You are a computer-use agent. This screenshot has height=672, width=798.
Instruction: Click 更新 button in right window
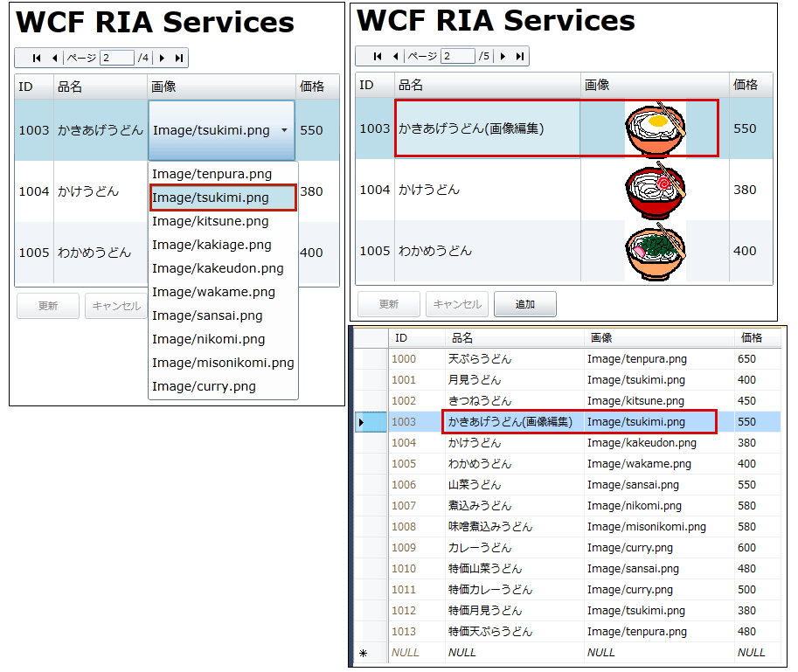(x=389, y=304)
